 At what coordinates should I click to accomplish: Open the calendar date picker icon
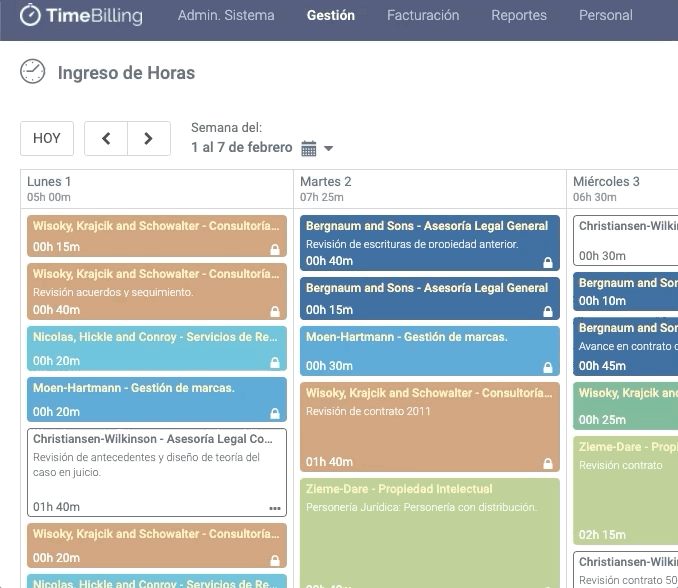click(309, 148)
